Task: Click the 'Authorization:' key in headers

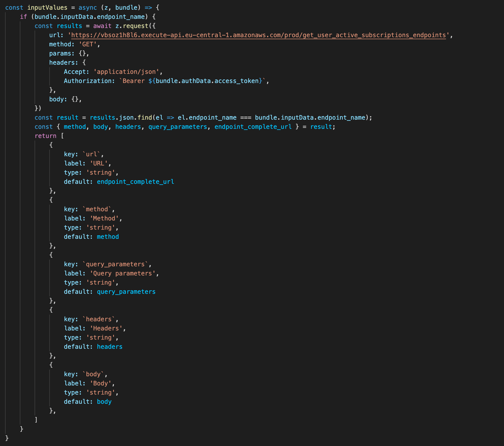Action: 89,81
